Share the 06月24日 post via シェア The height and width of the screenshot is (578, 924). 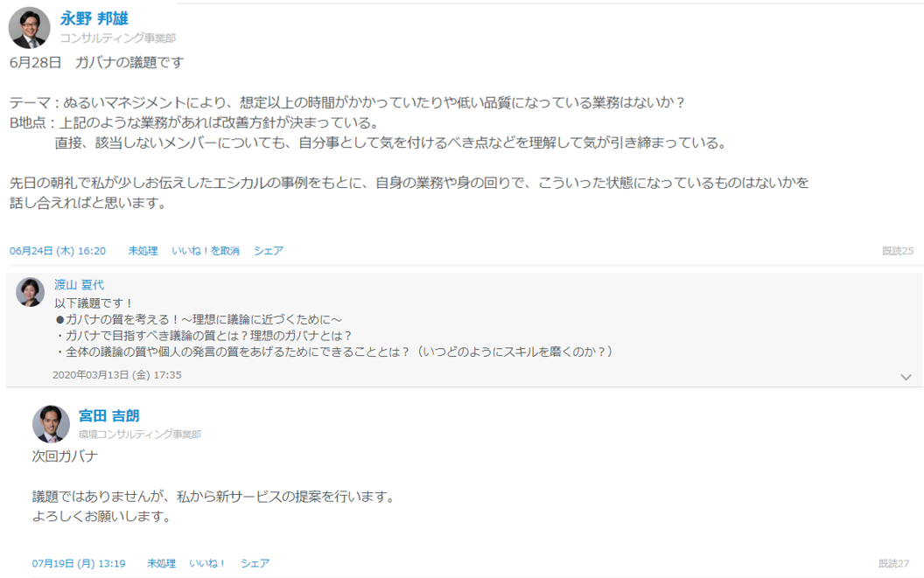[x=269, y=251]
